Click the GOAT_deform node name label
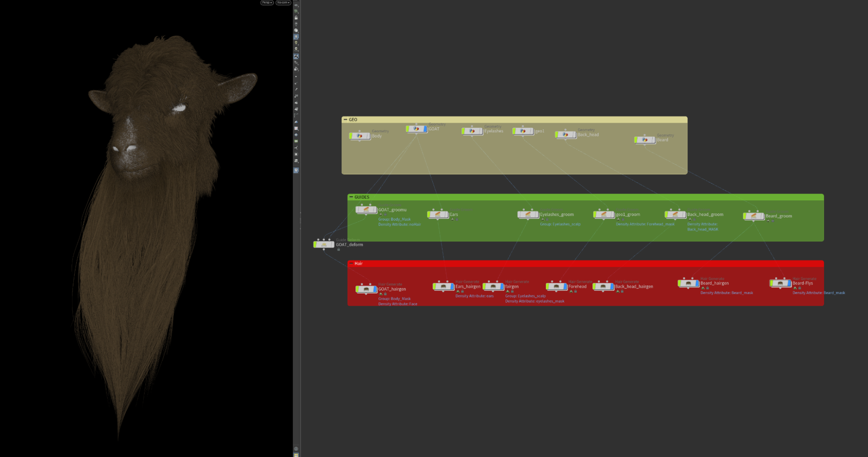This screenshot has height=457, width=868. click(x=349, y=245)
